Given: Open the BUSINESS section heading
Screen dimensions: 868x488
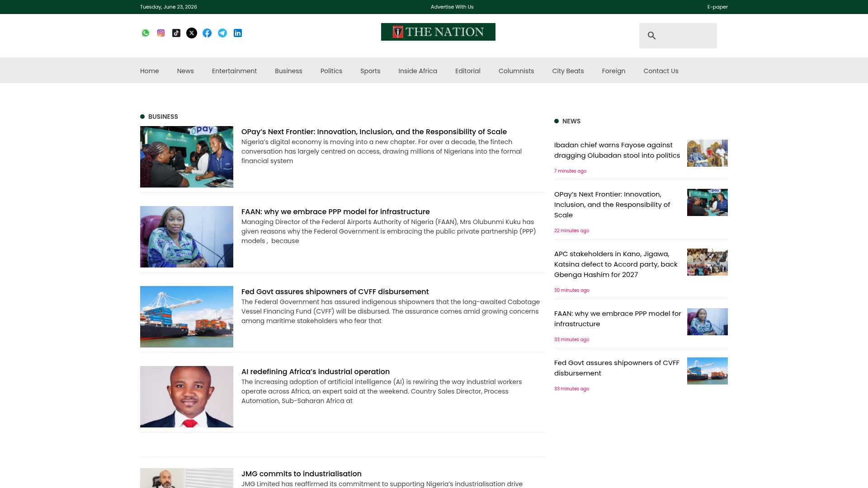Looking at the screenshot, I should pyautogui.click(x=163, y=117).
